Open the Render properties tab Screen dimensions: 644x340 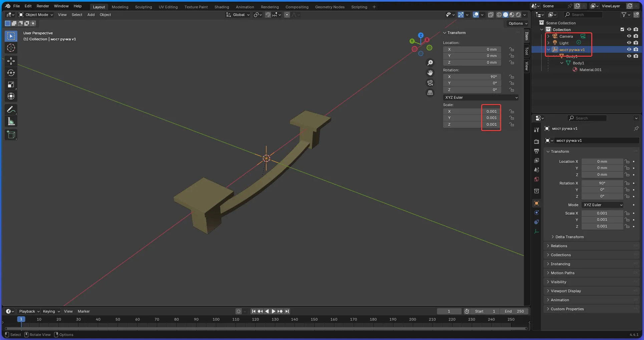[x=536, y=141]
